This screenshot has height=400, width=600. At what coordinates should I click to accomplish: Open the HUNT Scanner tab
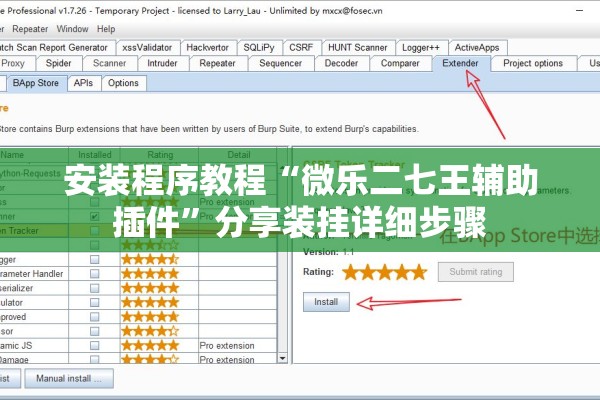pyautogui.click(x=358, y=47)
